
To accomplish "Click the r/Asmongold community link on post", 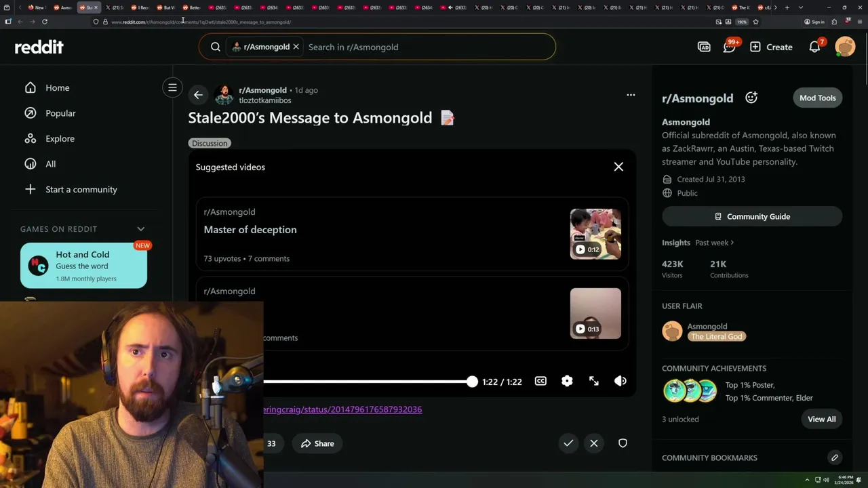I will [x=262, y=89].
